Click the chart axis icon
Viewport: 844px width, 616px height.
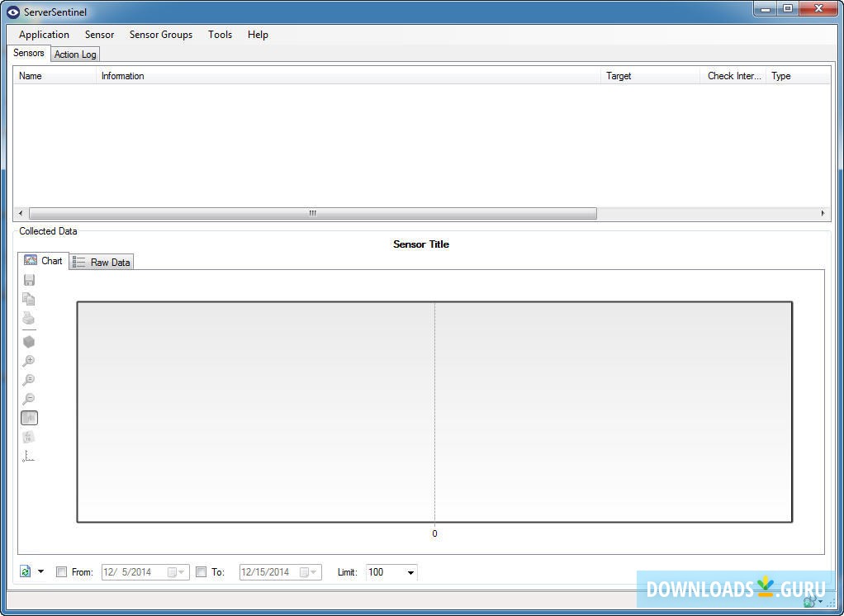click(29, 456)
